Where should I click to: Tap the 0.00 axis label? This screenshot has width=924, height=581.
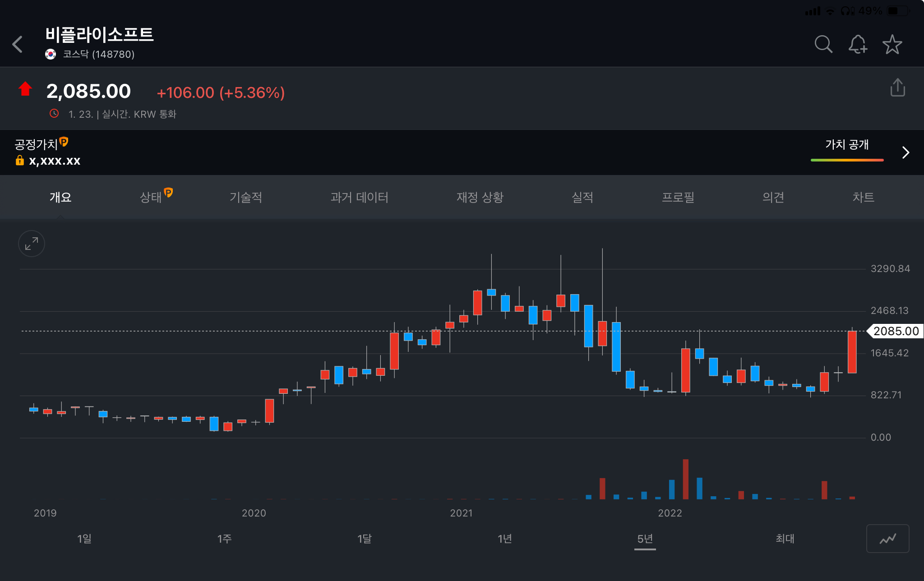[881, 438]
